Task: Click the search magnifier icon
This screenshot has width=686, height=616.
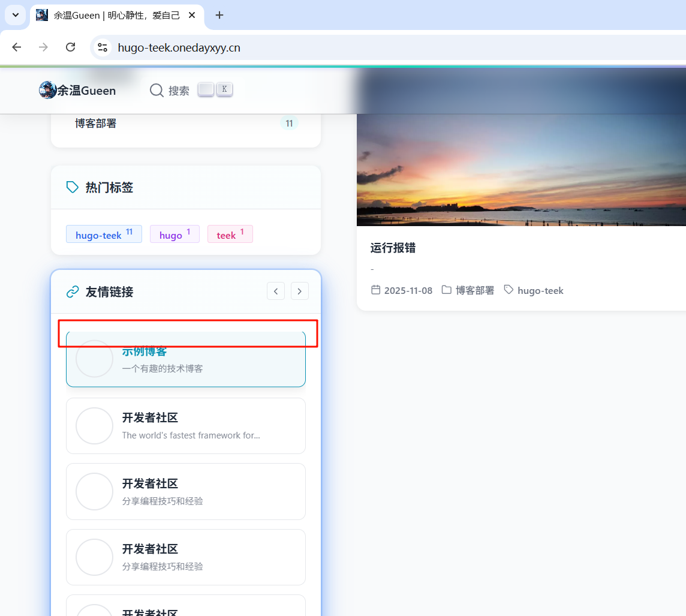Action: tap(157, 91)
